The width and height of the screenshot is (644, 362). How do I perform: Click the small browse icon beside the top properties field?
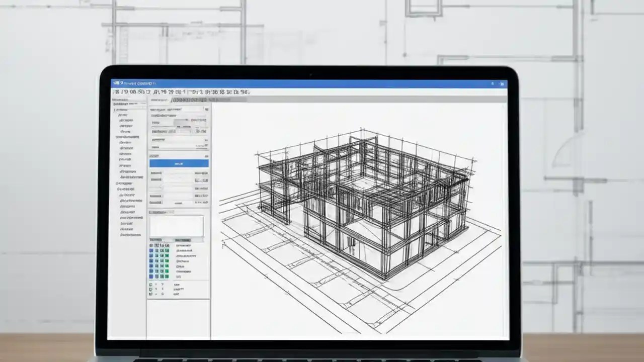[207, 109]
